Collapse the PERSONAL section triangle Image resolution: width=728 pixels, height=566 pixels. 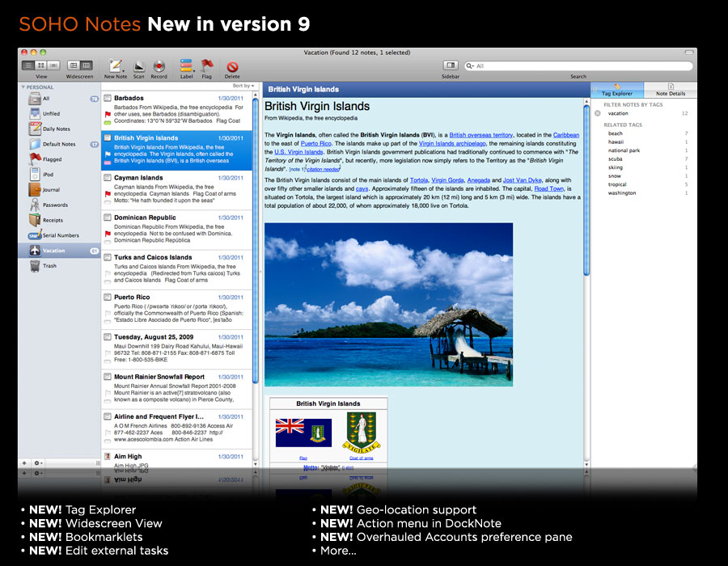23,87
